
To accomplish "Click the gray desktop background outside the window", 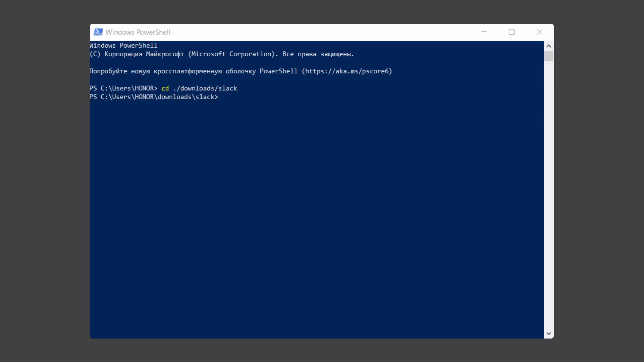I will point(44,181).
